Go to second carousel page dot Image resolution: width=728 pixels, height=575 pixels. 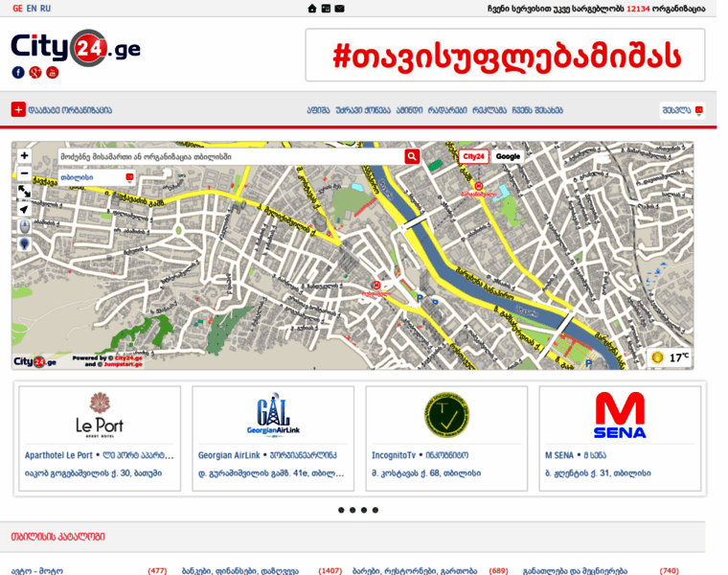click(353, 510)
